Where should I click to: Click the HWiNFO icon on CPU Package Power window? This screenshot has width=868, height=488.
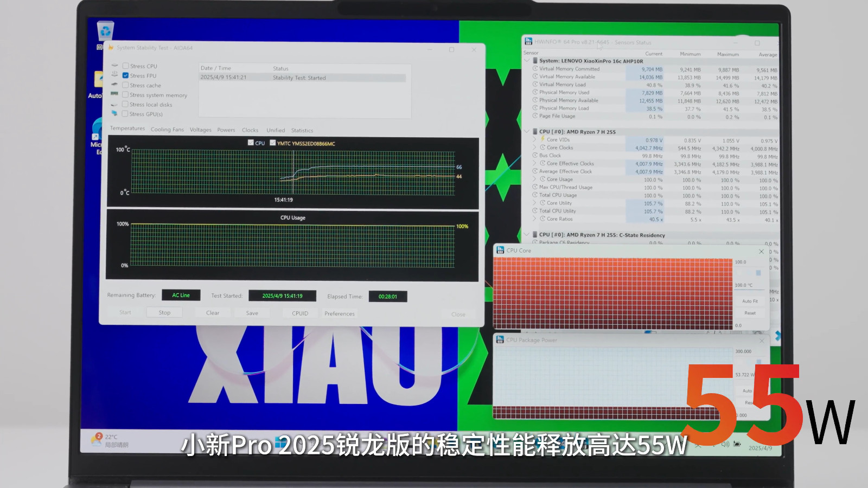point(500,339)
